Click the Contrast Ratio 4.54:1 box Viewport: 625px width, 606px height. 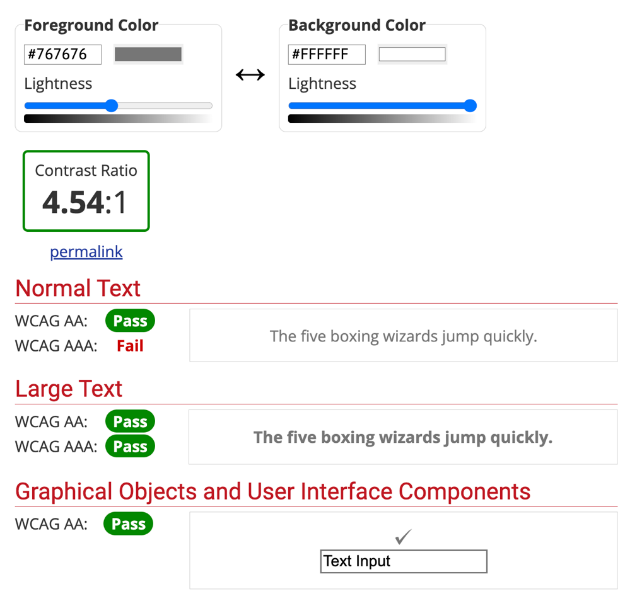(x=86, y=191)
